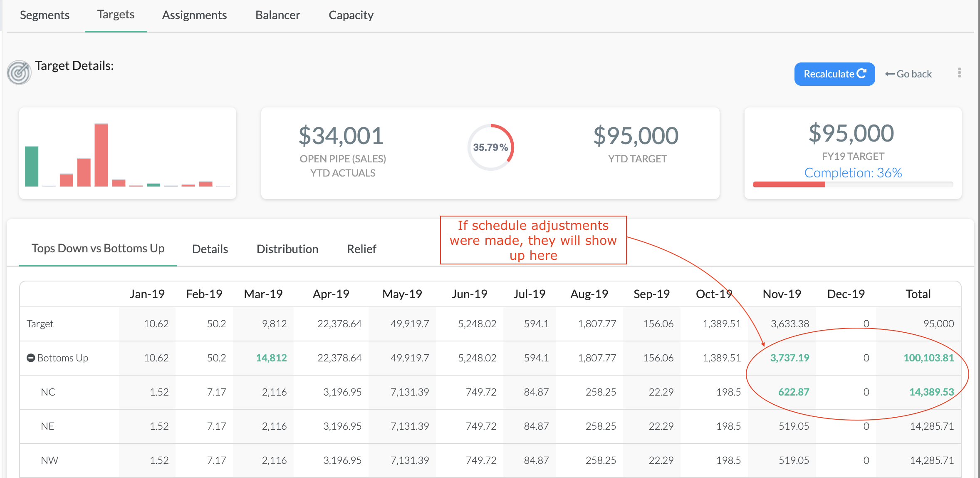Click the Jan-19 column header
The height and width of the screenshot is (478, 980).
pos(147,294)
